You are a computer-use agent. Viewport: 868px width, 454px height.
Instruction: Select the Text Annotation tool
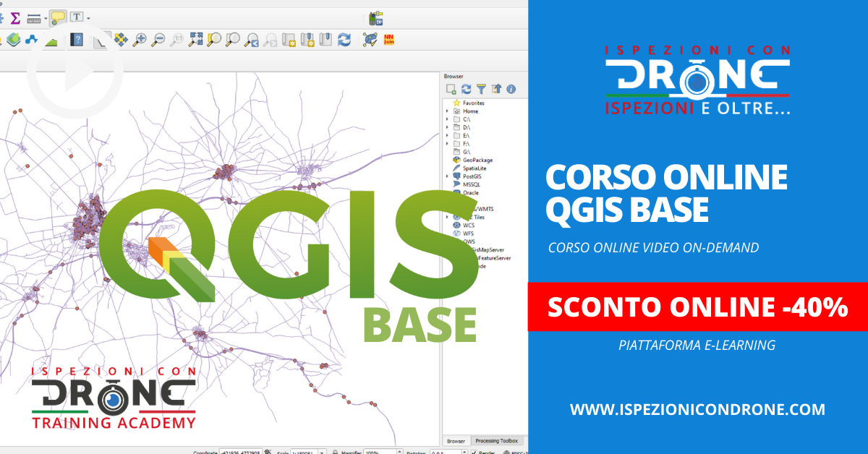coord(76,17)
